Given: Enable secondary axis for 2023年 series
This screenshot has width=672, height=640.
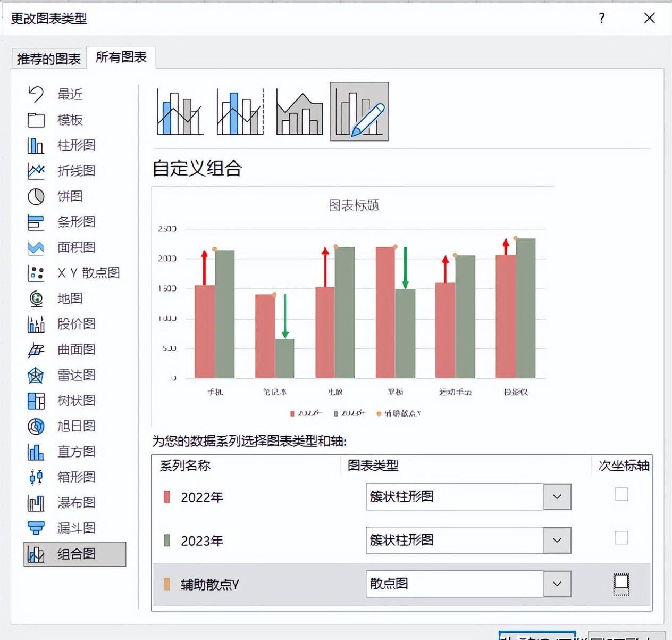Looking at the screenshot, I should pyautogui.click(x=621, y=538).
